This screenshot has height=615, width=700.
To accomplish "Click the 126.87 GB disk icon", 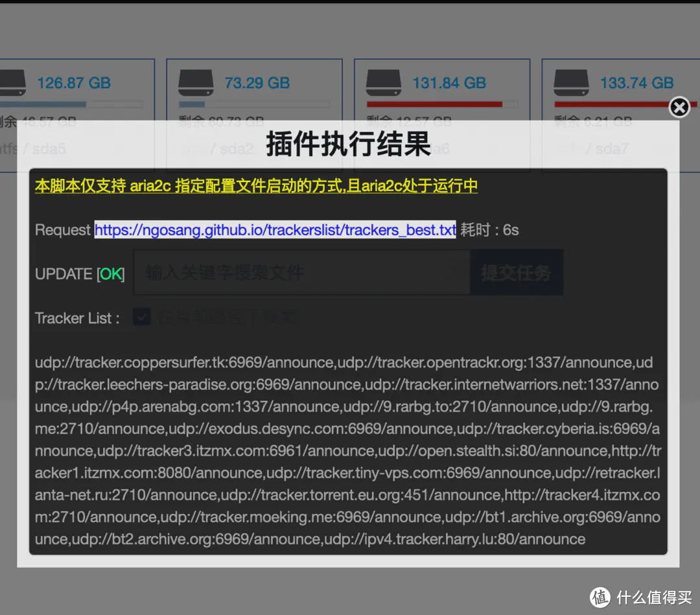I will [x=12, y=82].
